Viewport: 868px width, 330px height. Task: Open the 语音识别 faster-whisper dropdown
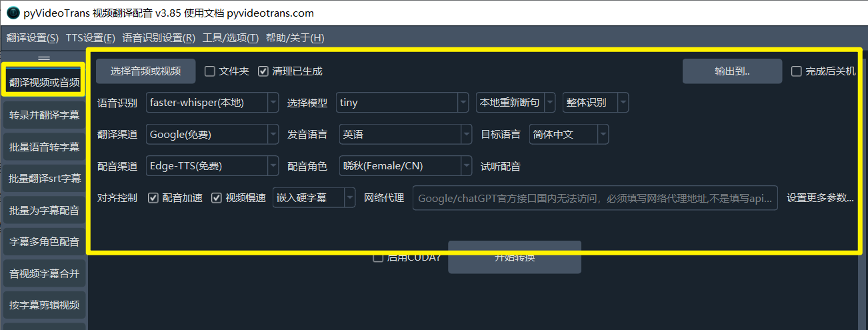[212, 103]
